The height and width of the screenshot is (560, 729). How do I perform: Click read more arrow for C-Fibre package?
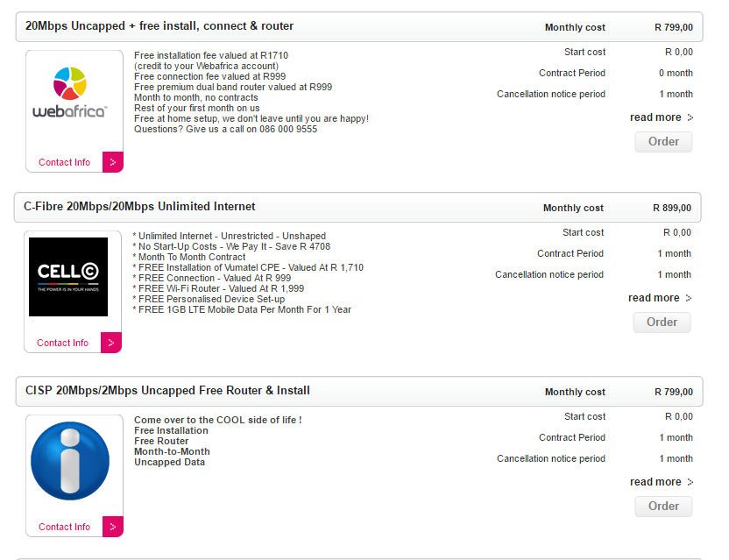tap(689, 298)
